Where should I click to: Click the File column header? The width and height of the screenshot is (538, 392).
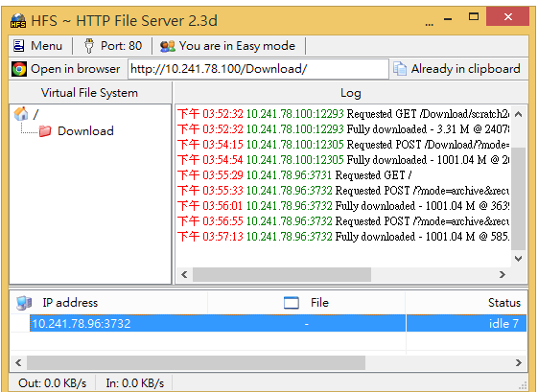[x=306, y=303]
